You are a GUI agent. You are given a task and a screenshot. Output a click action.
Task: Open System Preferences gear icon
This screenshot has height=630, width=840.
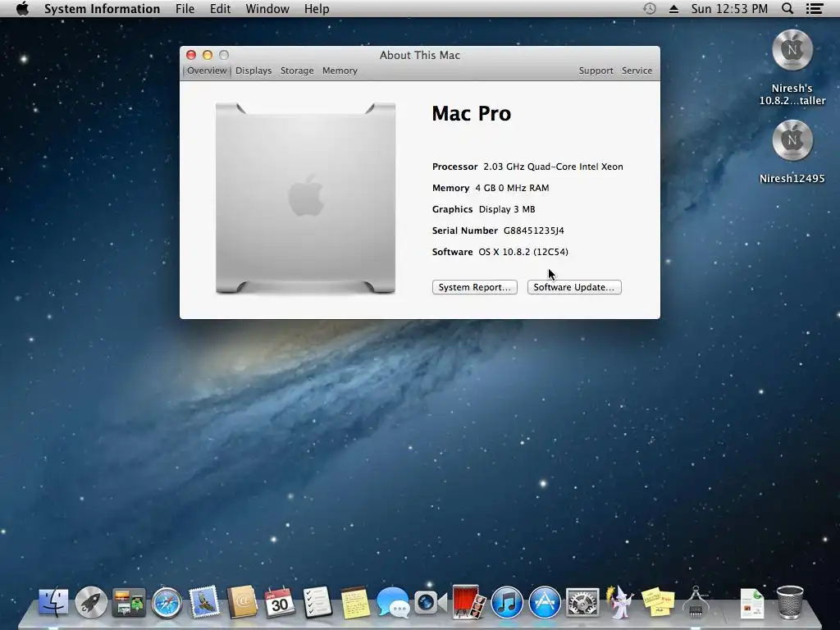(582, 603)
